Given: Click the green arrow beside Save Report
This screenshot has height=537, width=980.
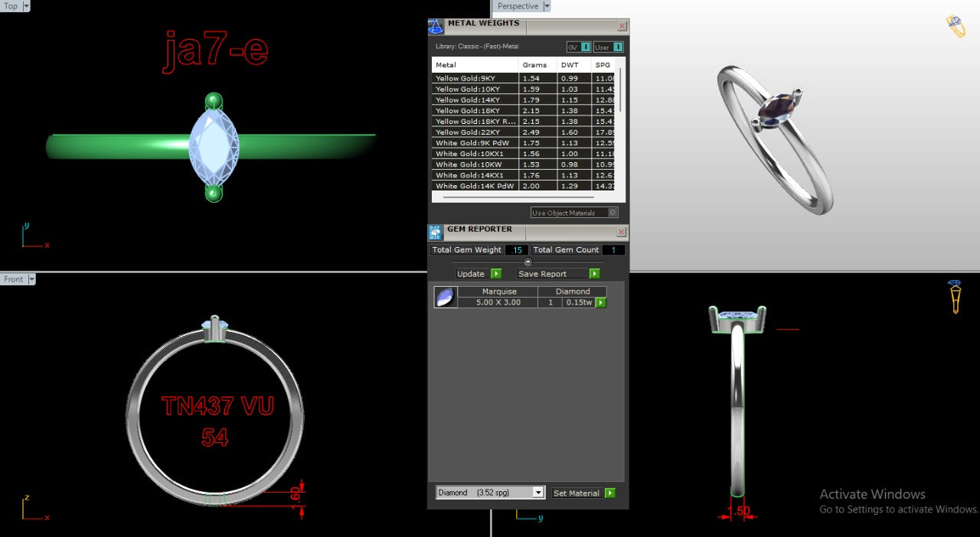Looking at the screenshot, I should [x=595, y=274].
